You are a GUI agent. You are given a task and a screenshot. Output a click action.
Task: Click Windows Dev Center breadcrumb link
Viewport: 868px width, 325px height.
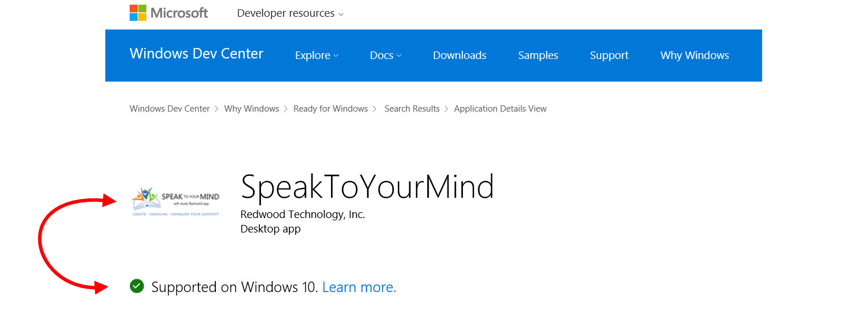pos(170,109)
